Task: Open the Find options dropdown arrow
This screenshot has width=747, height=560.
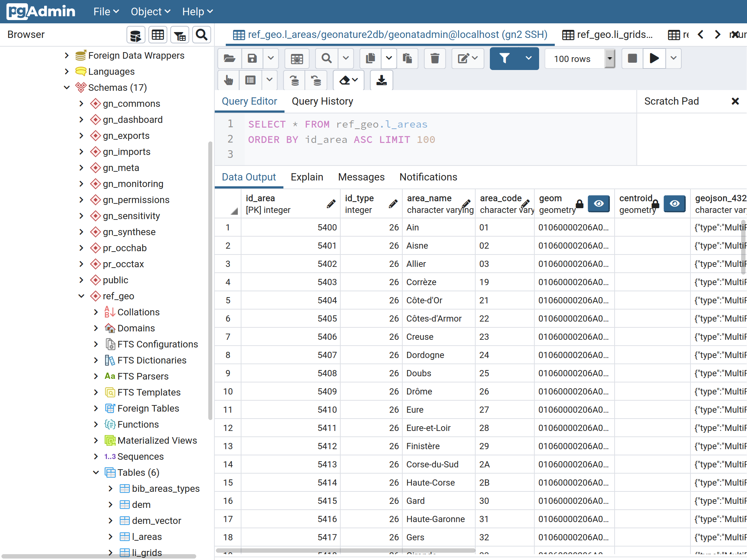Action: tap(346, 58)
